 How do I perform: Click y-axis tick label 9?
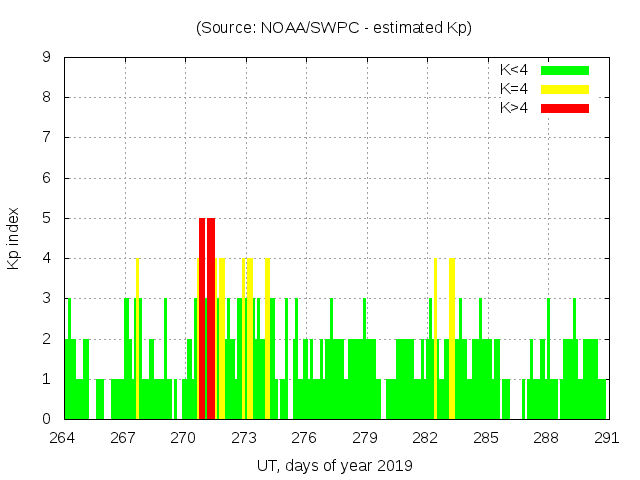click(x=46, y=58)
